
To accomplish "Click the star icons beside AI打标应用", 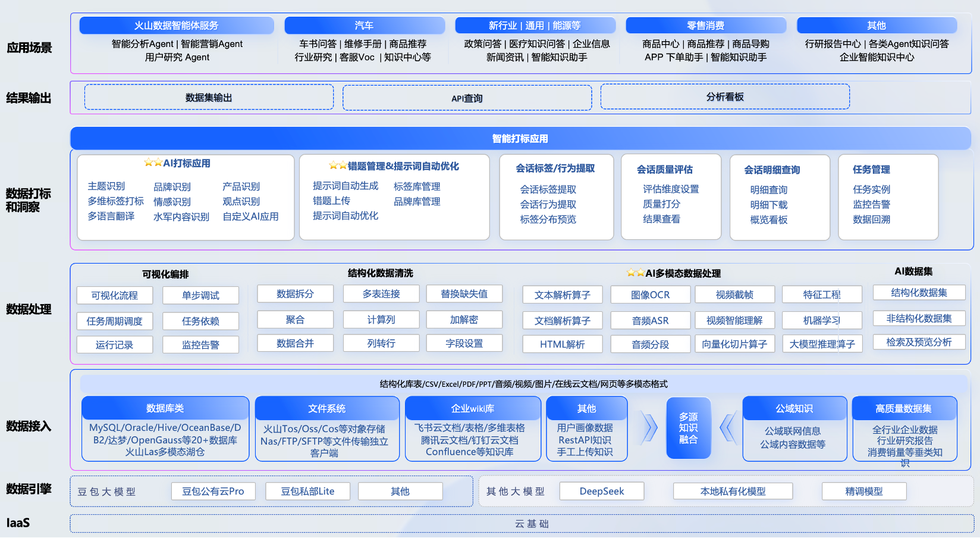I will (x=153, y=162).
